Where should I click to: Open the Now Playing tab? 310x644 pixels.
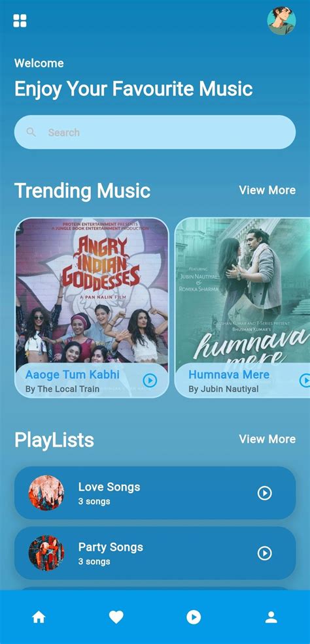click(194, 617)
